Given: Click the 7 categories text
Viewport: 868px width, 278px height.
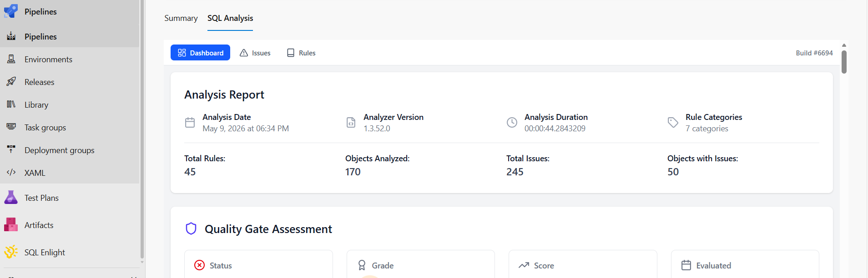Looking at the screenshot, I should [x=707, y=129].
